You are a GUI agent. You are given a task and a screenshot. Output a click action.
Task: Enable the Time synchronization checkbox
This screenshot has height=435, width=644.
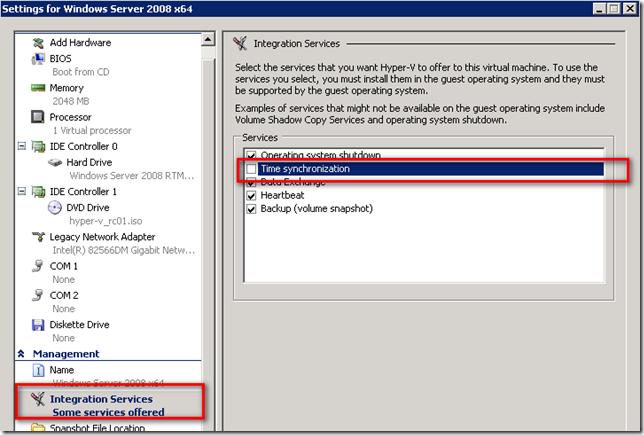point(251,169)
